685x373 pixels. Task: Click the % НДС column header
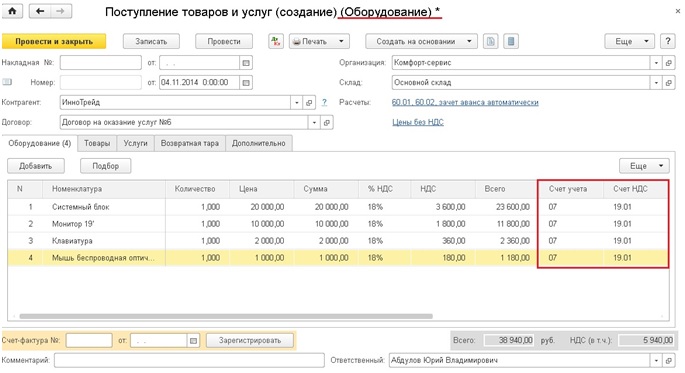pos(384,189)
